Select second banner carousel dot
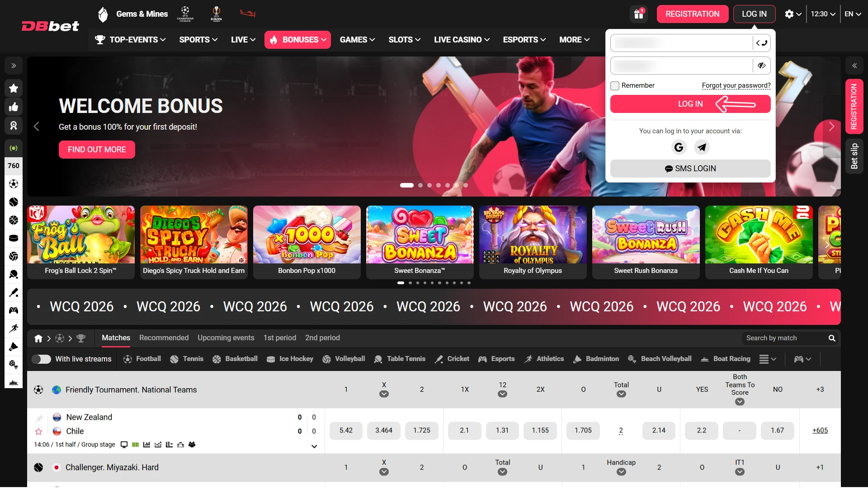 tap(420, 185)
